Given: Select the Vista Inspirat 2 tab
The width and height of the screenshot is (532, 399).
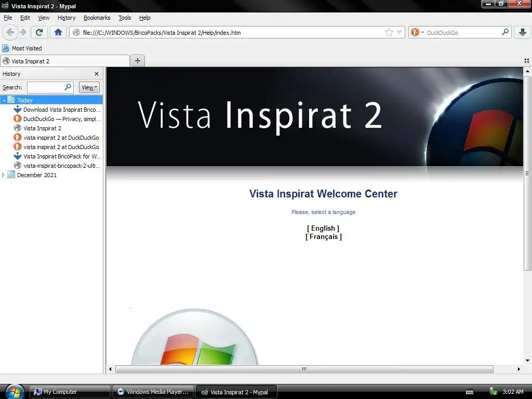Looking at the screenshot, I should click(65, 61).
